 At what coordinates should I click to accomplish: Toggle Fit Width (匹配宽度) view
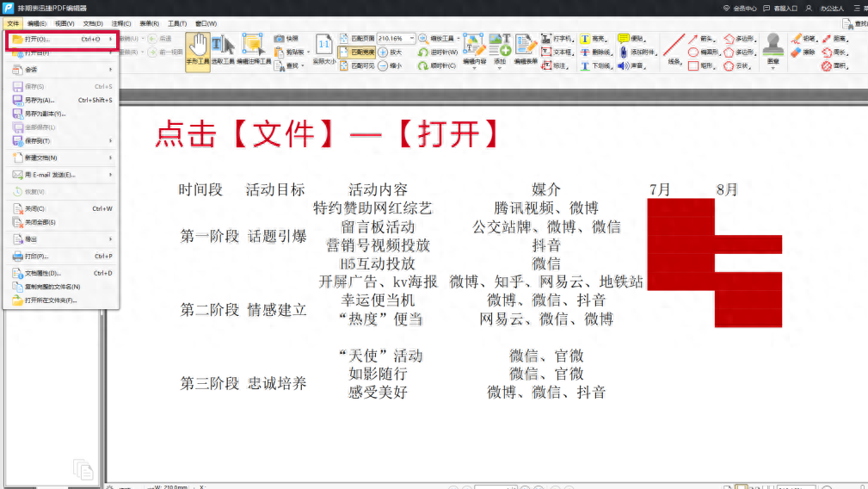coord(357,52)
